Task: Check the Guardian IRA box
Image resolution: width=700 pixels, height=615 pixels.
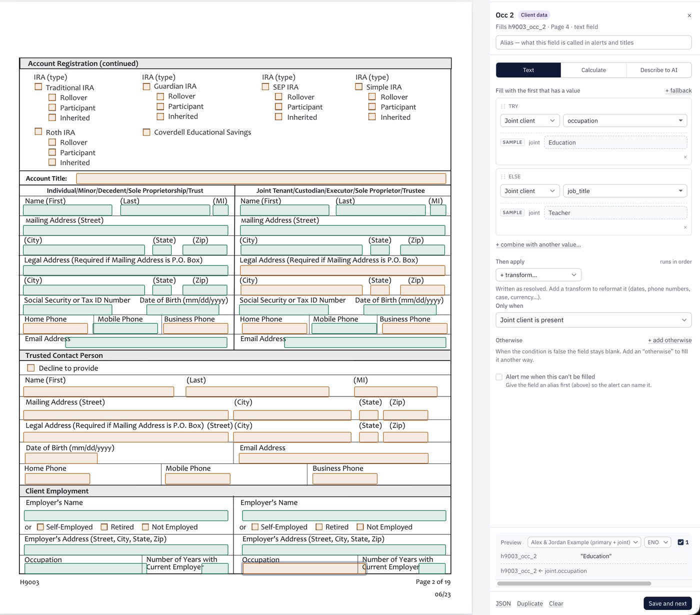Action: 146,86
